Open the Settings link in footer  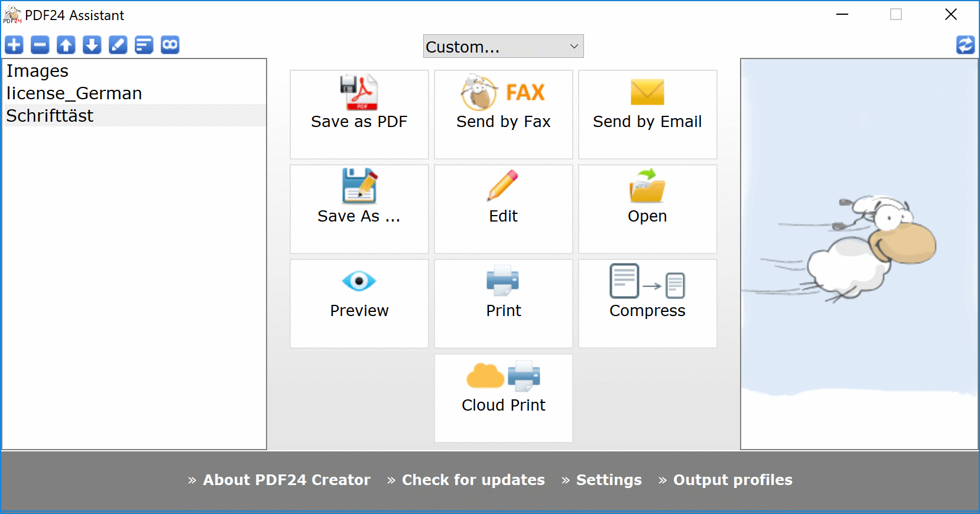point(608,480)
